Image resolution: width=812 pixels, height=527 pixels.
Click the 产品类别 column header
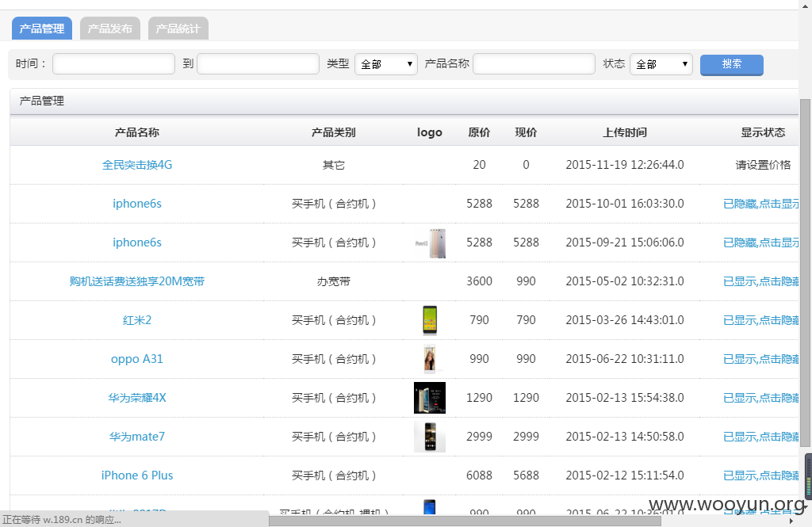(x=334, y=132)
